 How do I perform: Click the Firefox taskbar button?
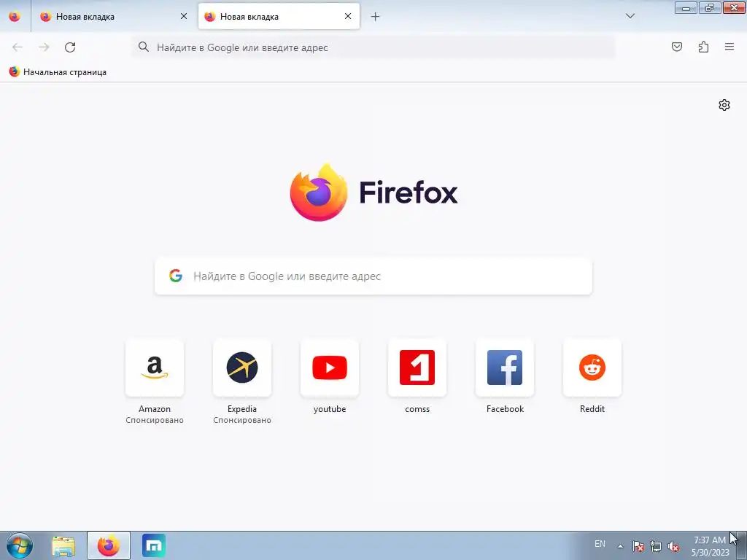109,545
